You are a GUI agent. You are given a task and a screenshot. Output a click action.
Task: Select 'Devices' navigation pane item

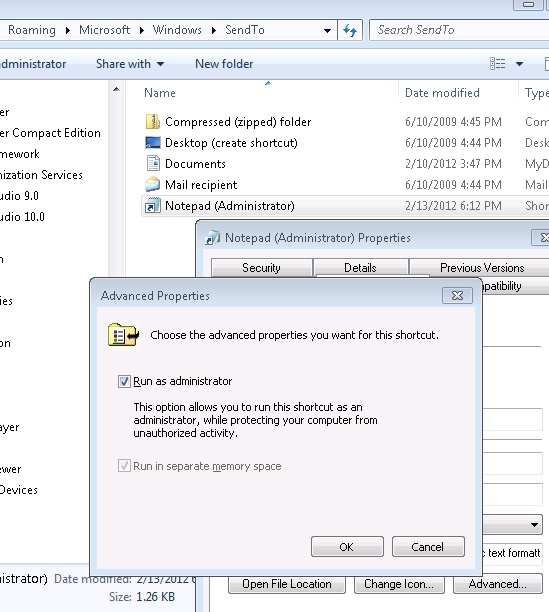19,490
